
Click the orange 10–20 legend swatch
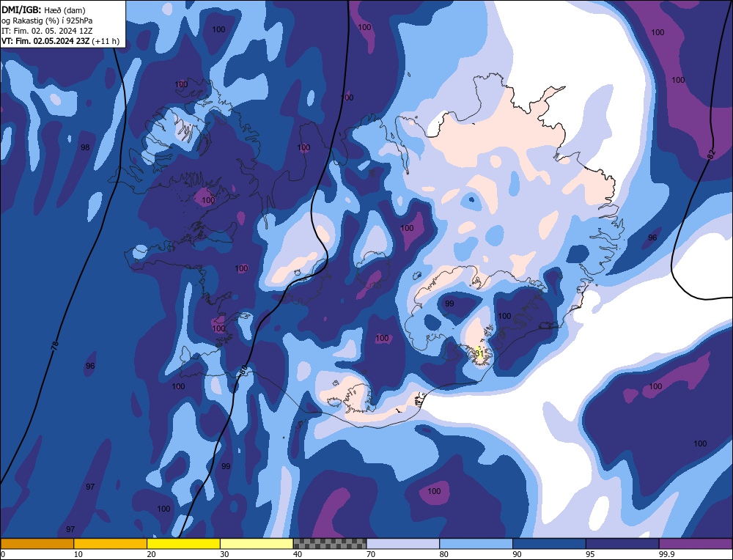(111, 544)
